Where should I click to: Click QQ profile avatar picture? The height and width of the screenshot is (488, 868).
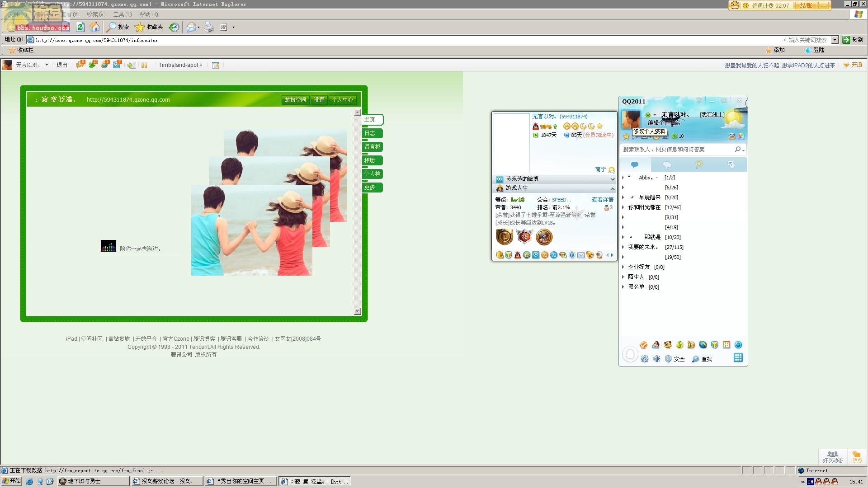tap(631, 119)
